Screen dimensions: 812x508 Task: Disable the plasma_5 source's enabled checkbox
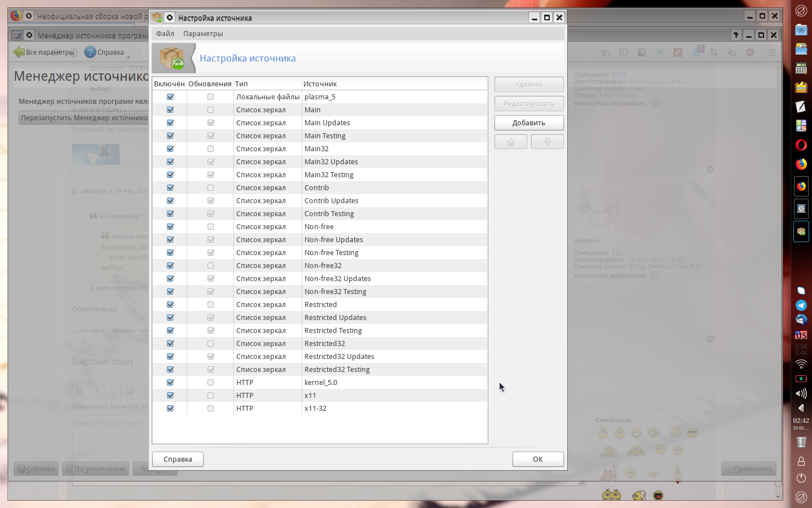[x=170, y=97]
